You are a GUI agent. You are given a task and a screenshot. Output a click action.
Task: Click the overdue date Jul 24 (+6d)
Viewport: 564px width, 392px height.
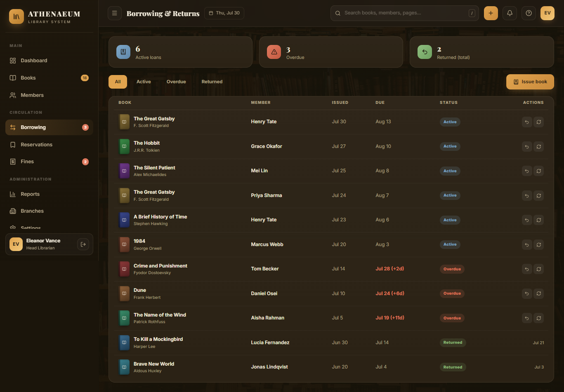[x=390, y=293]
